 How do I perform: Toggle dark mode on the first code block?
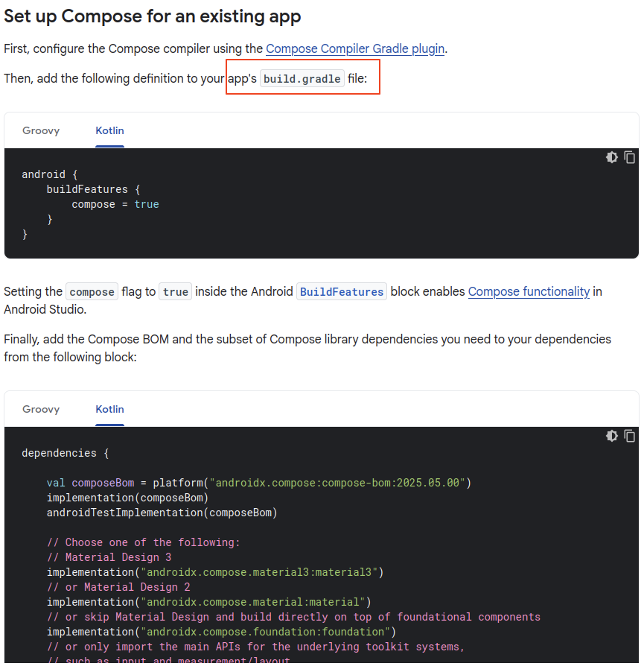click(x=611, y=157)
